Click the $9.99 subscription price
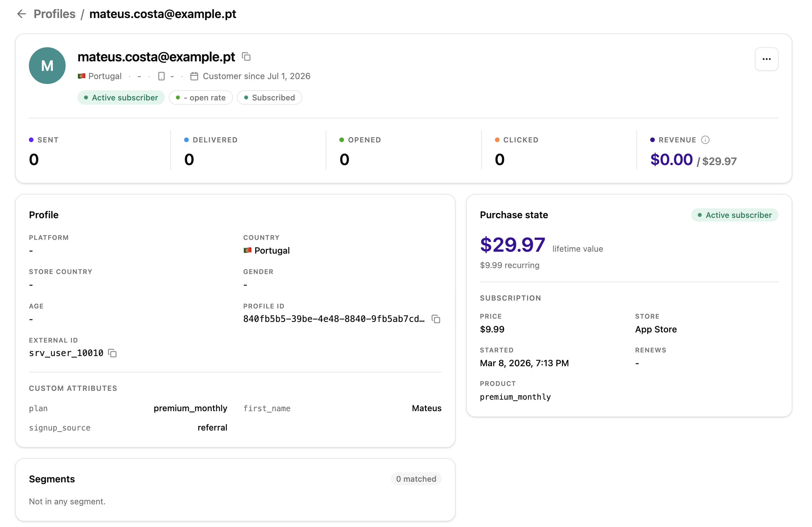This screenshot has width=812, height=527. click(x=492, y=329)
